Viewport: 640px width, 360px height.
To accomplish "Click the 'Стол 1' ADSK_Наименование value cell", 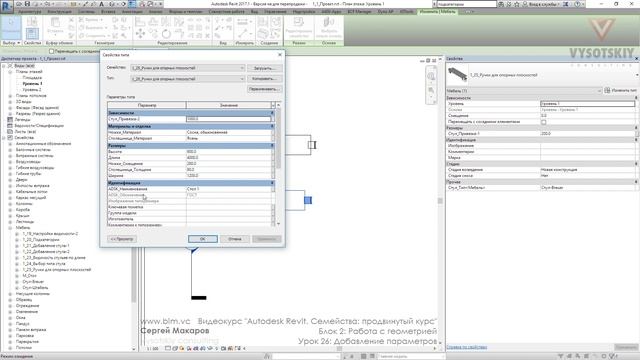I will pos(229,189).
